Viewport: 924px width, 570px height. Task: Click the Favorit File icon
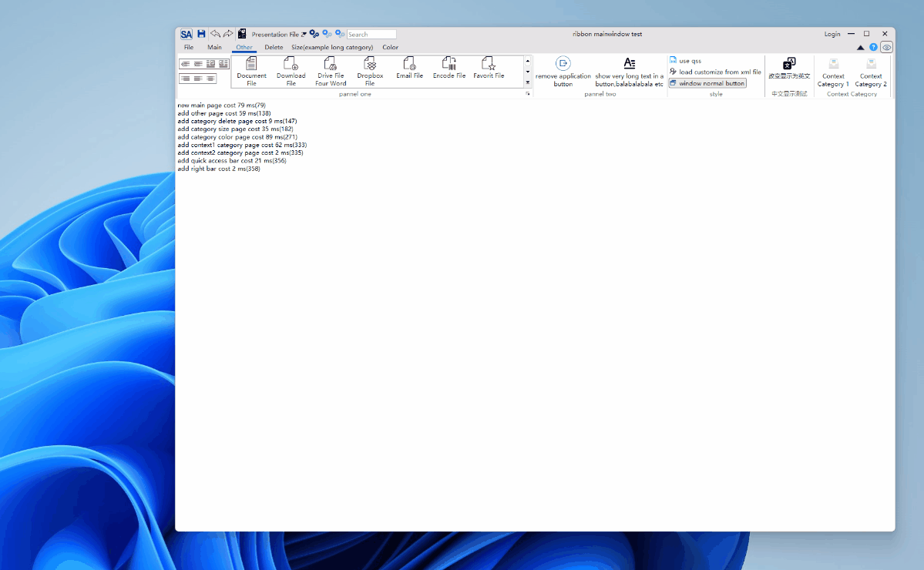488,69
